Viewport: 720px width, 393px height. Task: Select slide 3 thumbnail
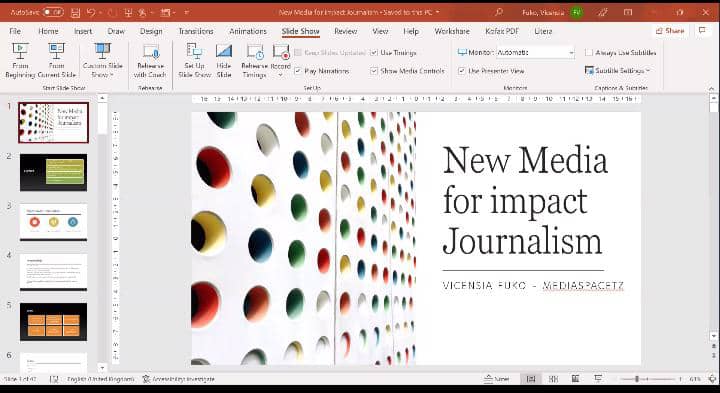[53, 222]
